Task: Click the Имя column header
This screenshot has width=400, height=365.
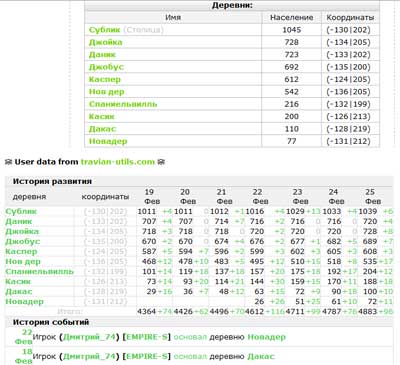Action: point(173,18)
